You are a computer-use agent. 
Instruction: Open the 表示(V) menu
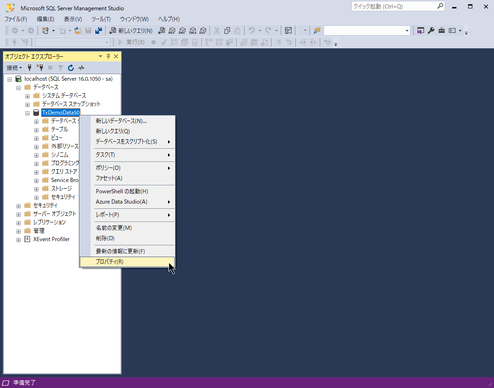(x=73, y=19)
